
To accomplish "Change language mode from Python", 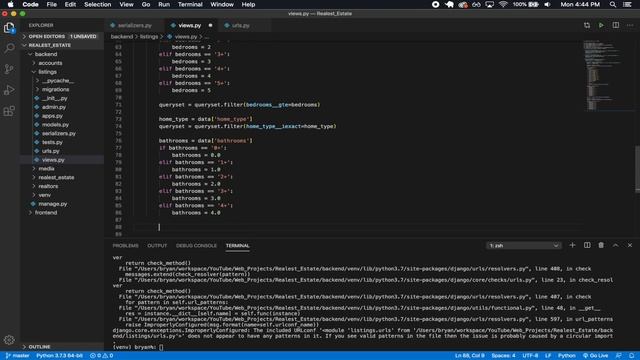I will [567, 356].
